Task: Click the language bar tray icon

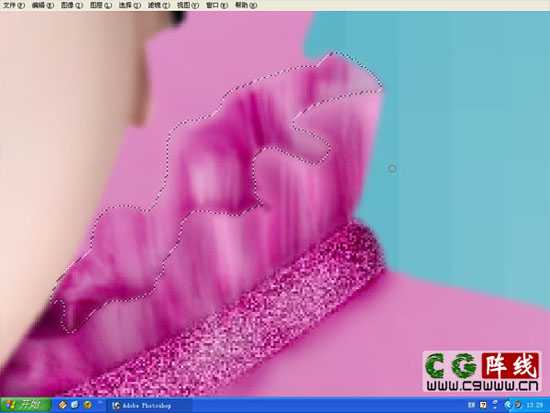Action: (x=471, y=405)
